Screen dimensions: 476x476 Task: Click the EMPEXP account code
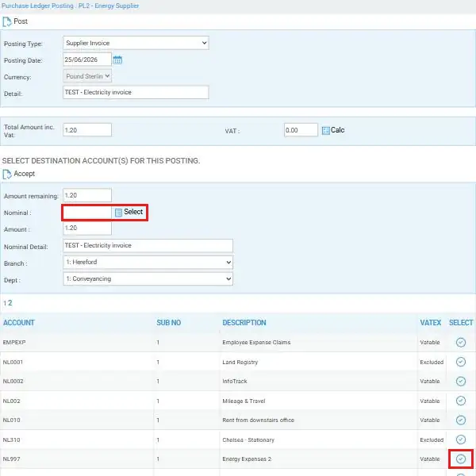coord(14,343)
